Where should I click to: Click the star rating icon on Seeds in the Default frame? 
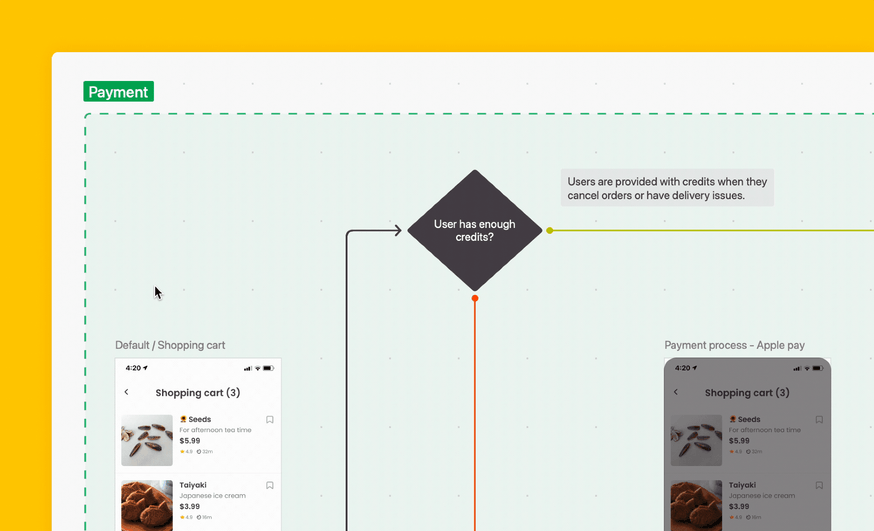(x=182, y=451)
